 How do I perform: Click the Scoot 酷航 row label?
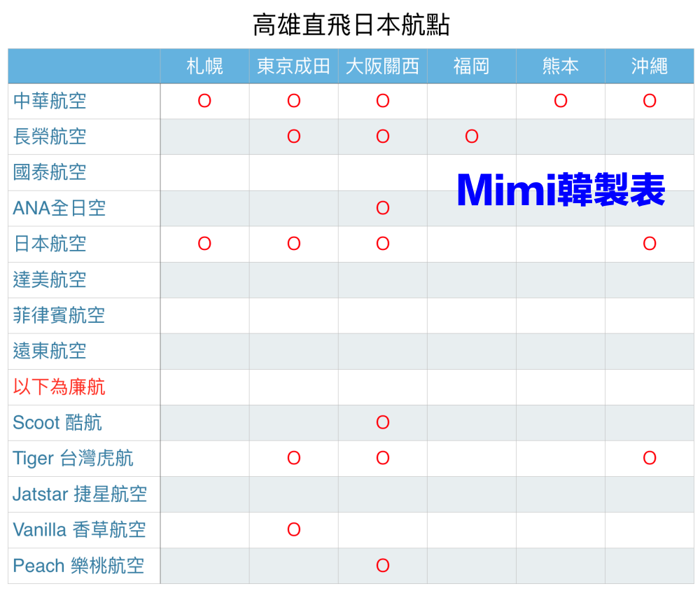pyautogui.click(x=57, y=422)
